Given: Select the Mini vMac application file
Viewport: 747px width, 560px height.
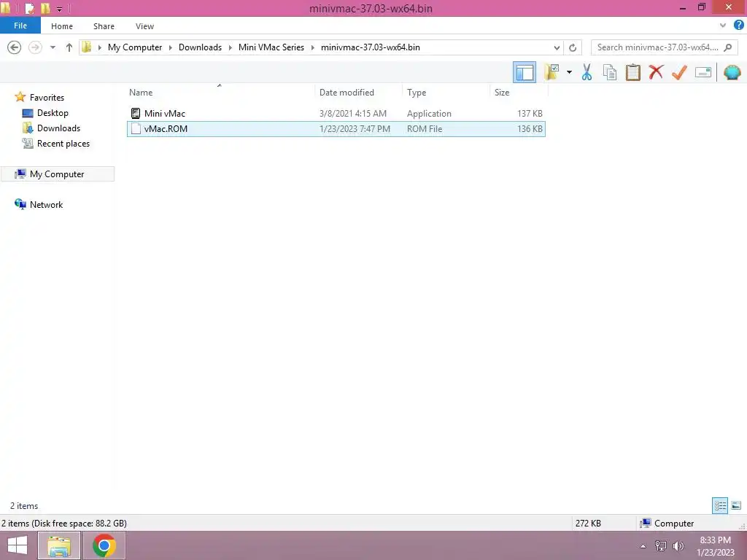Looking at the screenshot, I should (x=336, y=113).
